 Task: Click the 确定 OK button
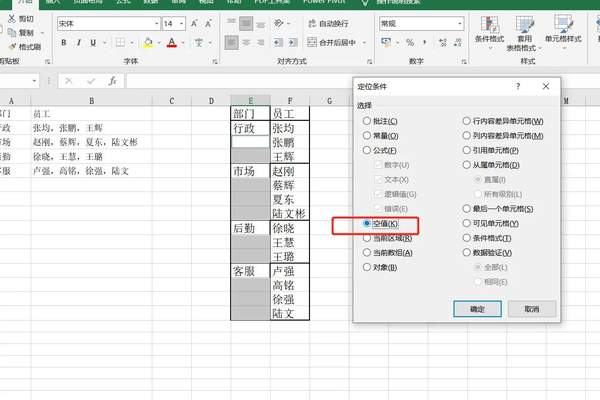(475, 309)
